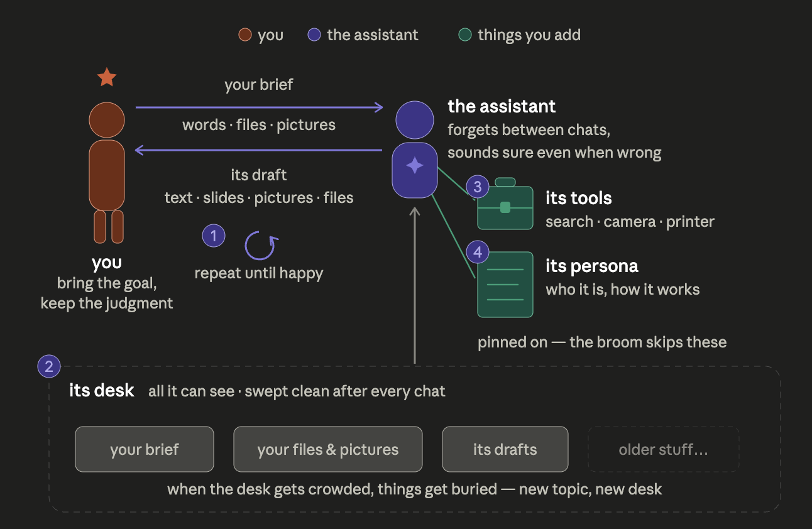Click the assistant's sparkle body icon
The image size is (812, 529).
point(415,170)
